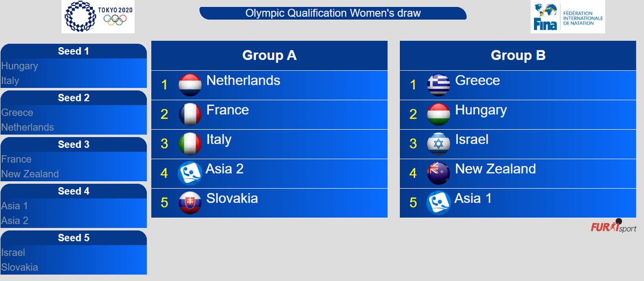Open the FINA federation logo

tap(568, 17)
